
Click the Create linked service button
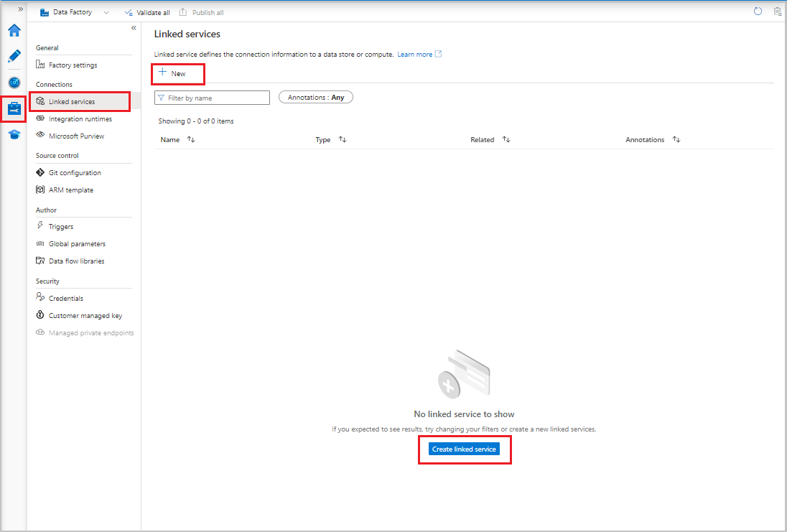(x=465, y=449)
